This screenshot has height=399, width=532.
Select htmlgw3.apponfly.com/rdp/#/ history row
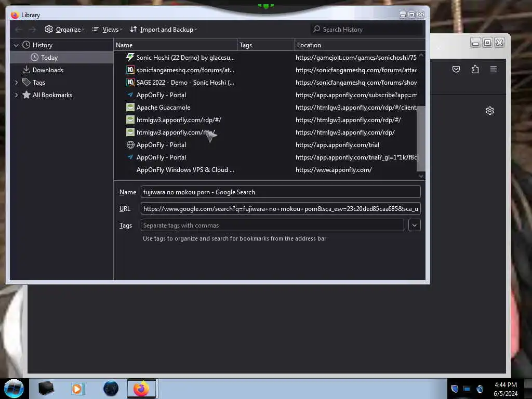tap(265, 120)
